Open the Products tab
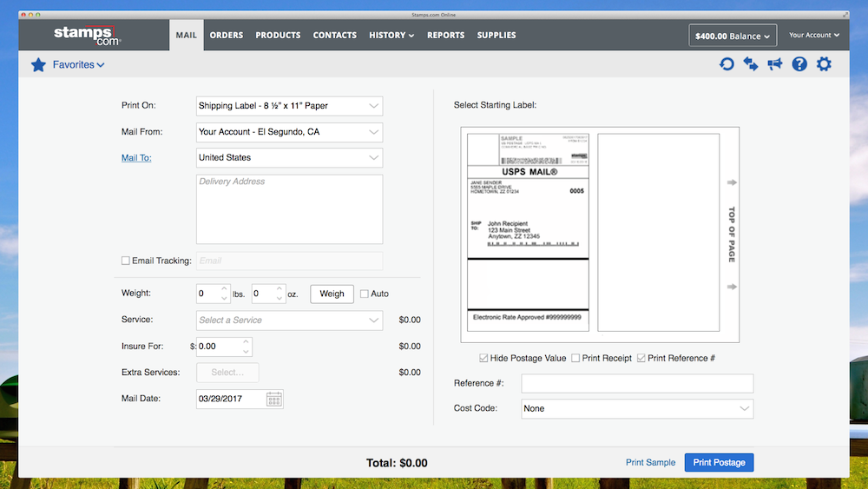The width and height of the screenshot is (868, 489). [278, 35]
